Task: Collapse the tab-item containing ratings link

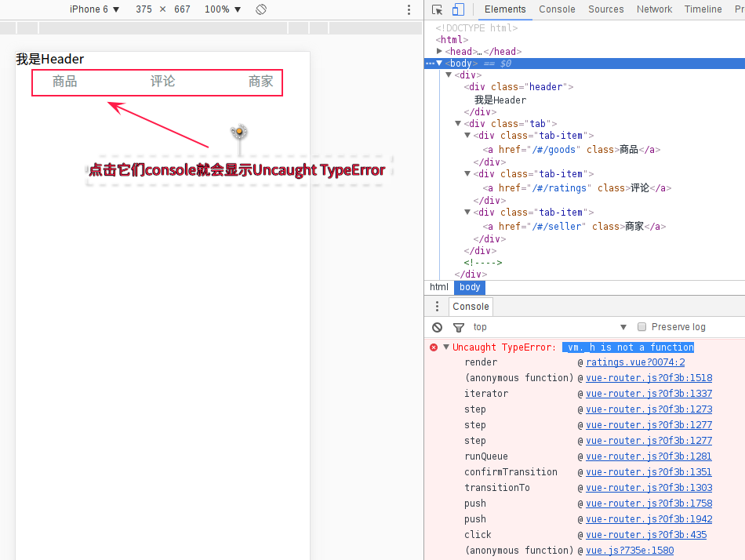Action: point(467,173)
